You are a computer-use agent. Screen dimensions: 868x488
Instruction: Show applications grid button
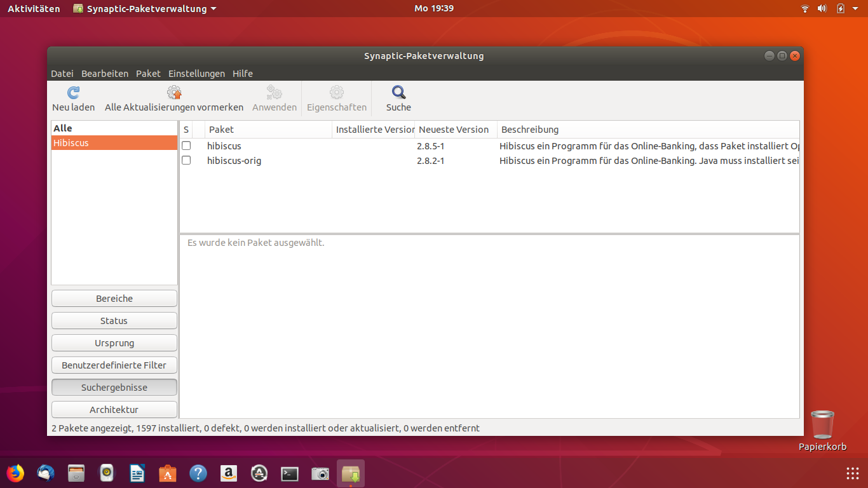tap(853, 473)
